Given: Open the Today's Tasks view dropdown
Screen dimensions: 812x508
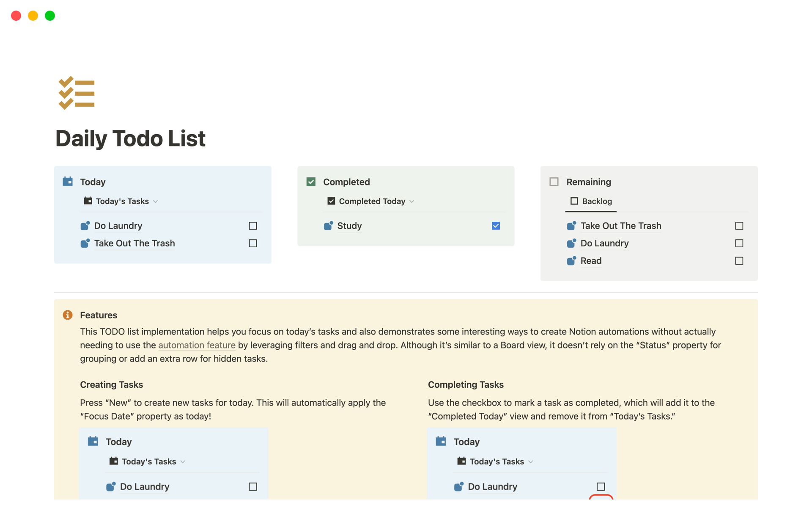Looking at the screenshot, I should (x=156, y=201).
